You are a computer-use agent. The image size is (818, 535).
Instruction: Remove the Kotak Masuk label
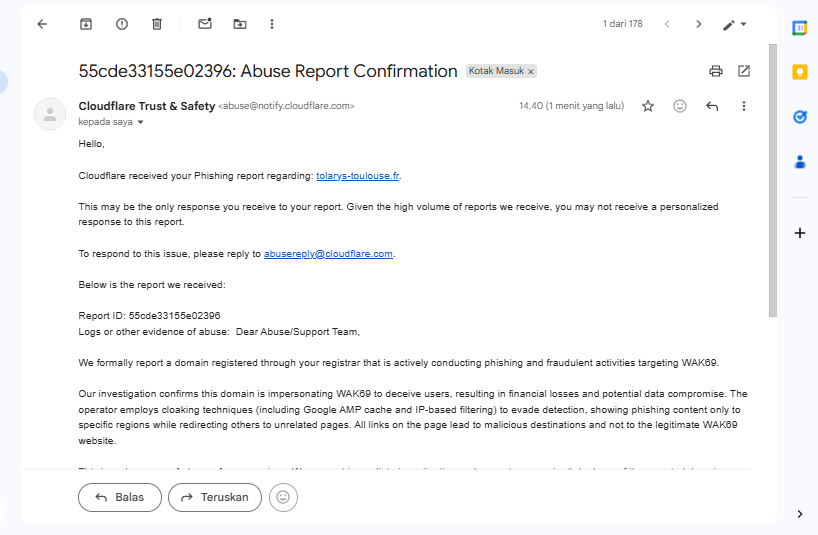pos(531,72)
